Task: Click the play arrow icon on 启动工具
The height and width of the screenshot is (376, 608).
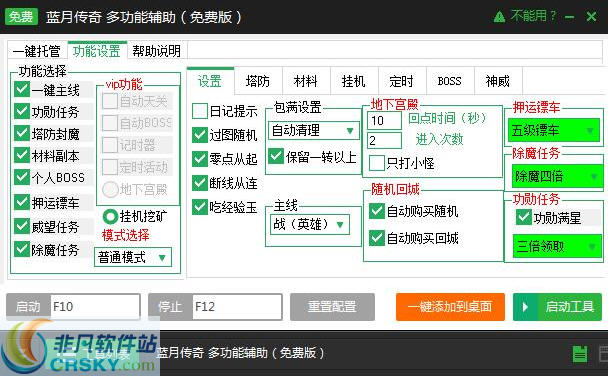Action: (525, 307)
